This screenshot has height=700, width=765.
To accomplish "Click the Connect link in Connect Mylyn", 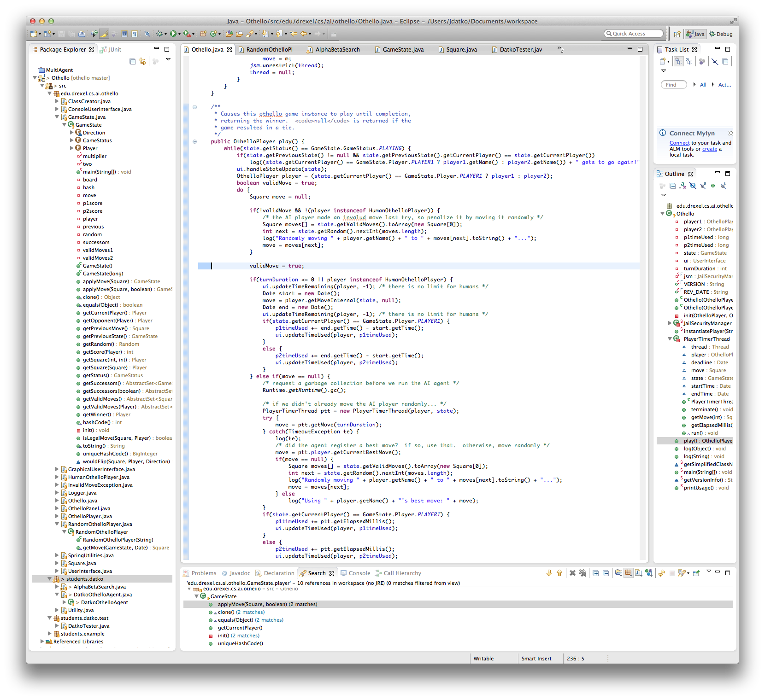I will (679, 143).
